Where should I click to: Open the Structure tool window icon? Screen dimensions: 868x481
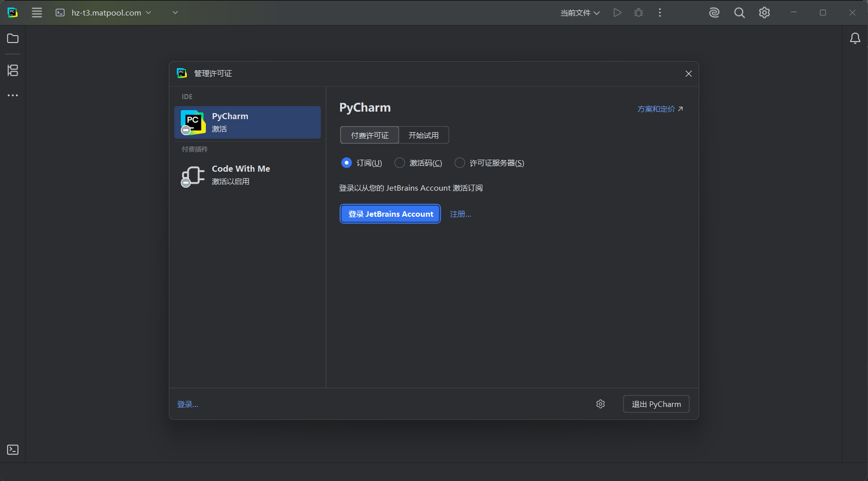[13, 71]
